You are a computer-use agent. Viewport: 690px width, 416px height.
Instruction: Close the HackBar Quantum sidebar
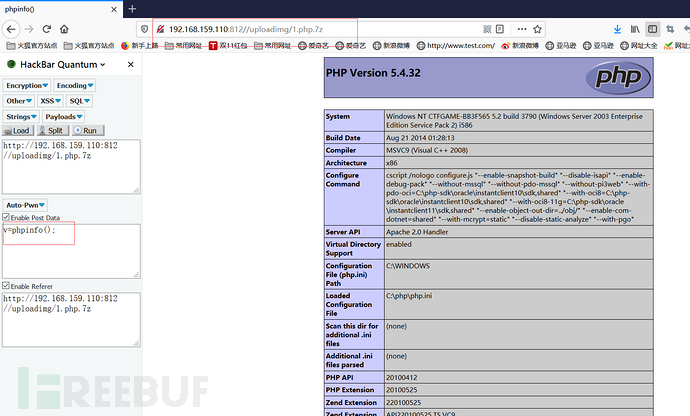tap(131, 65)
